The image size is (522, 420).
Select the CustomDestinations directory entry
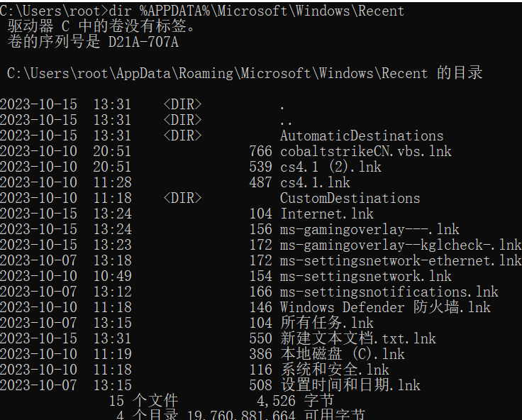click(350, 198)
